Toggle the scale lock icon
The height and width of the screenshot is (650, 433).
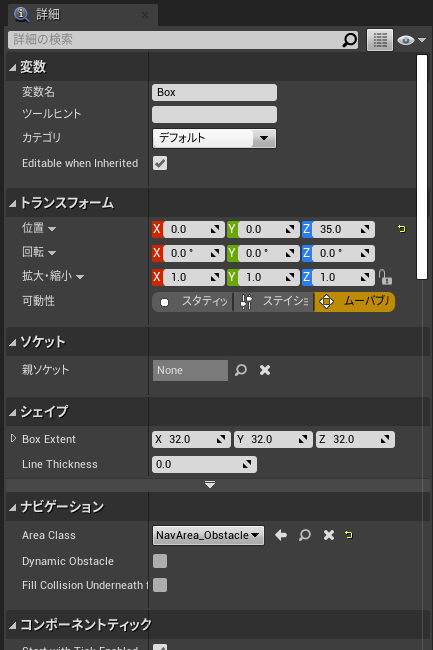(x=385, y=277)
